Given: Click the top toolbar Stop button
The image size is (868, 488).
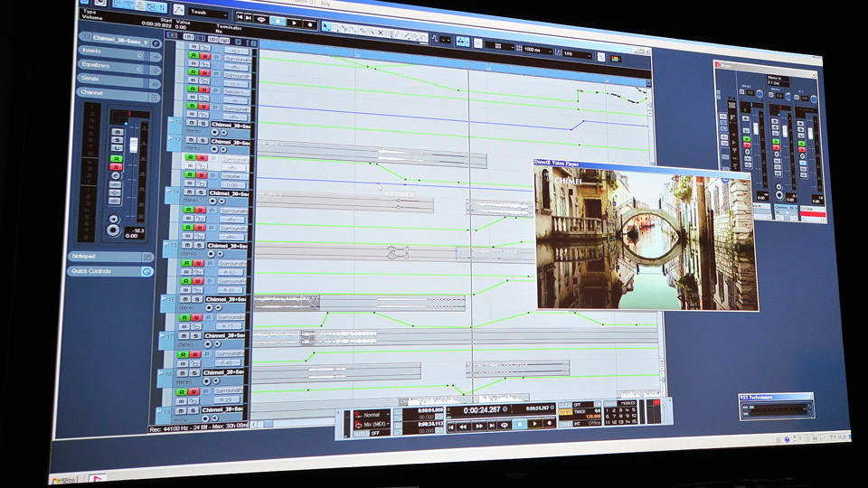Looking at the screenshot, I should 278,21.
